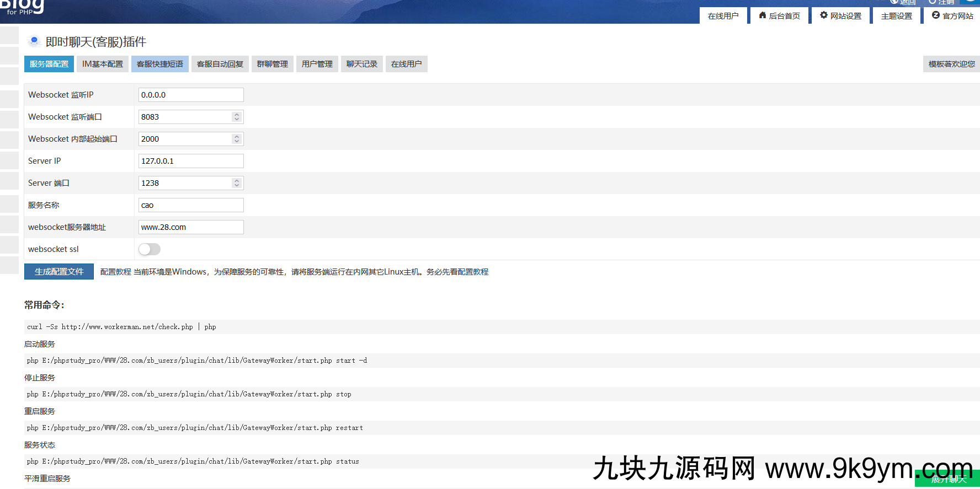
Task: Open the 主题设置 top navigation item
Action: [897, 16]
